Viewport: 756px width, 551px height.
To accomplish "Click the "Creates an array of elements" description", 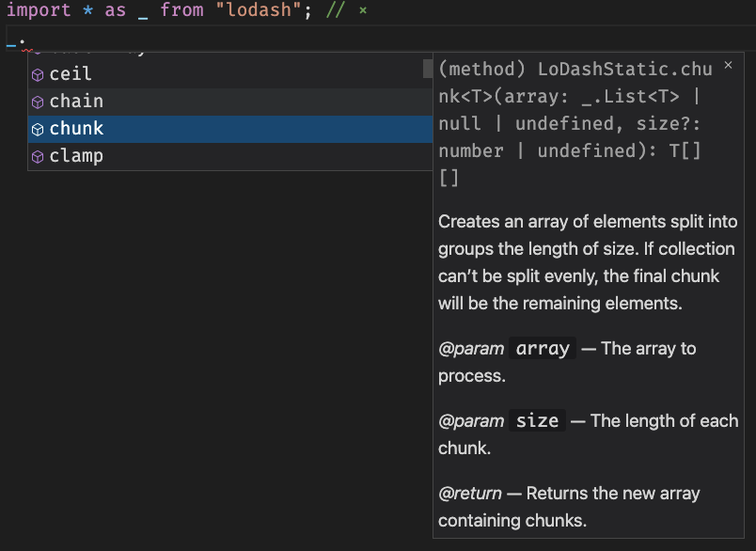I will pos(588,262).
